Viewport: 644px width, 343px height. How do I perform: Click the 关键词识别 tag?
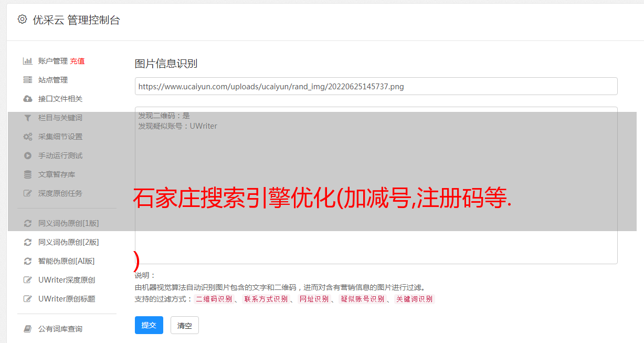pyautogui.click(x=415, y=299)
